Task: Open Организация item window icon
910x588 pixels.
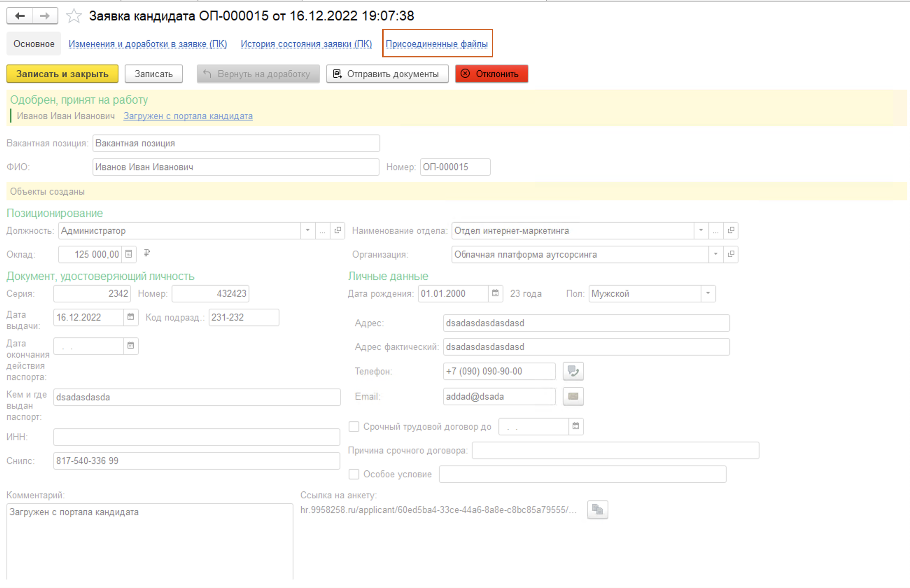Action: tap(731, 254)
